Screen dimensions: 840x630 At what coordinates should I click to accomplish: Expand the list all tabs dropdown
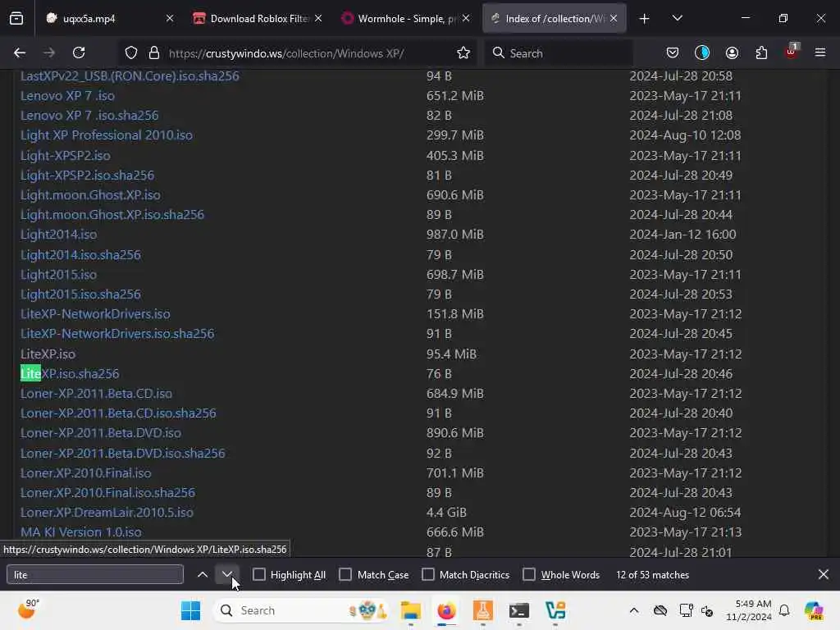677,19
